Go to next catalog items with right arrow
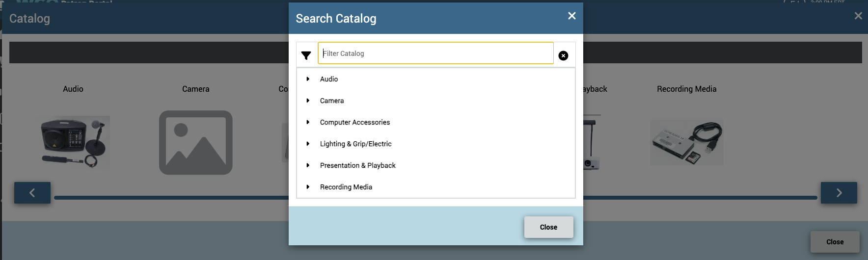The image size is (868, 260). pos(839,193)
